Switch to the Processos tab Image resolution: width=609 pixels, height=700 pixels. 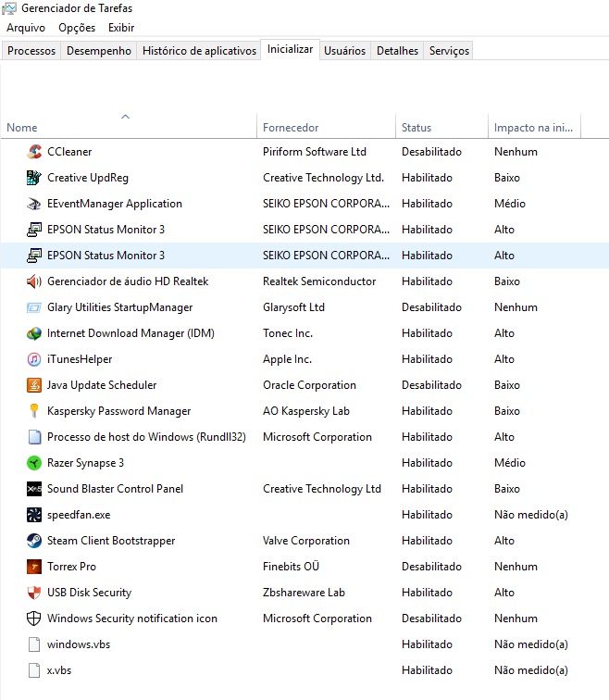click(x=31, y=51)
